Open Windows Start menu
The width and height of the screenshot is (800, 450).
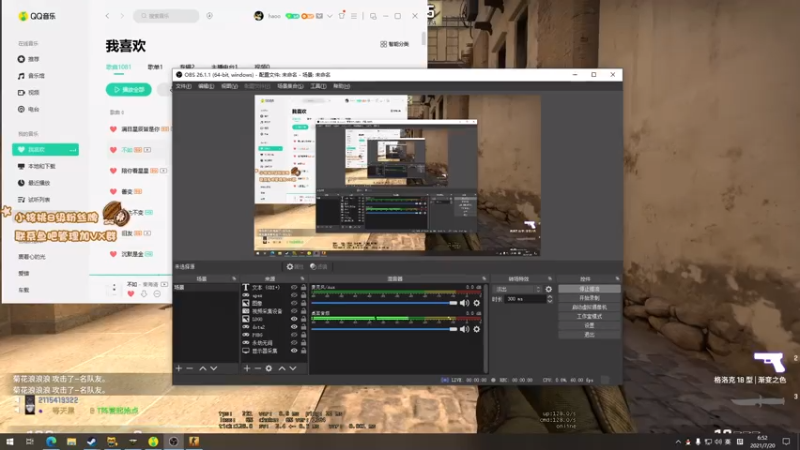(9, 441)
